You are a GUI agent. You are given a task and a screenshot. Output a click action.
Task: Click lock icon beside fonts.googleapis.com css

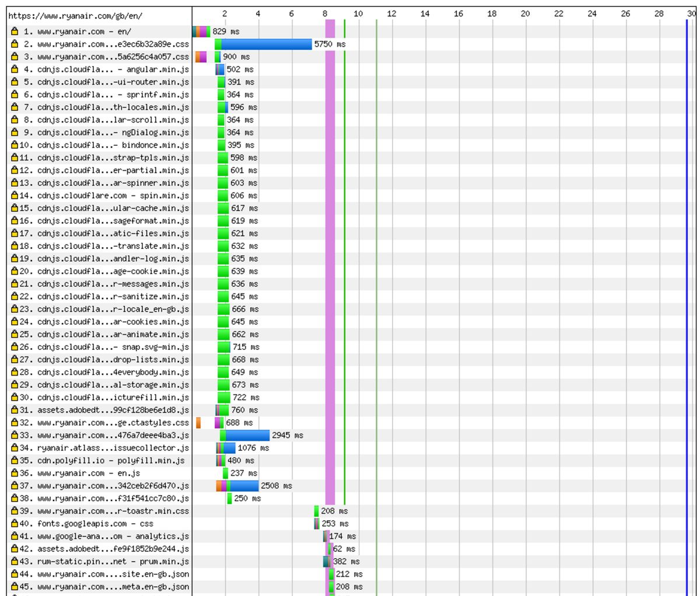point(15,524)
